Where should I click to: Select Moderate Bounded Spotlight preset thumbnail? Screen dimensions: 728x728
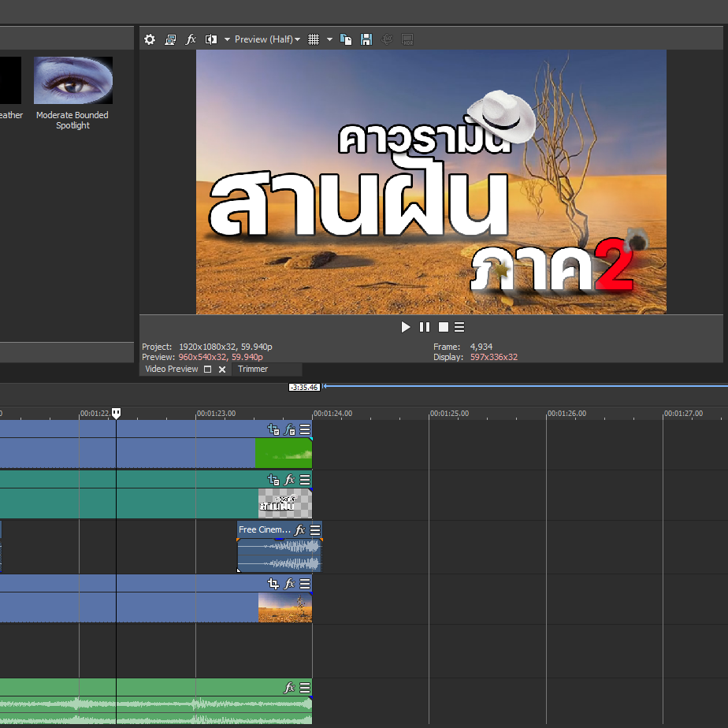pyautogui.click(x=72, y=80)
